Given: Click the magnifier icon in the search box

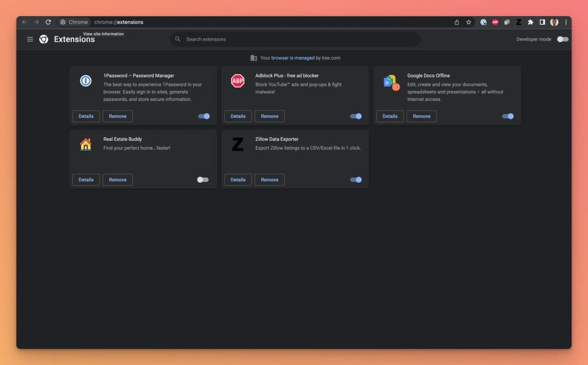Looking at the screenshot, I should (x=178, y=39).
